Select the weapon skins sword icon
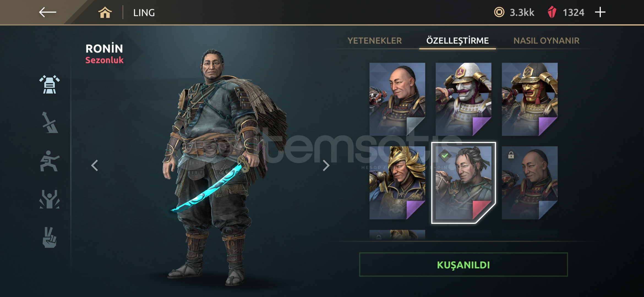 tap(50, 123)
